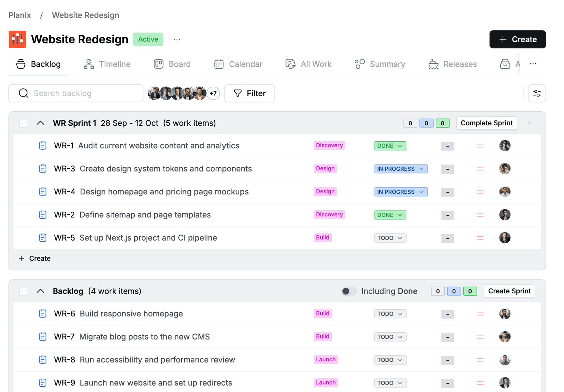This screenshot has height=392, width=564.
Task: Click the black Create button
Action: (x=517, y=39)
